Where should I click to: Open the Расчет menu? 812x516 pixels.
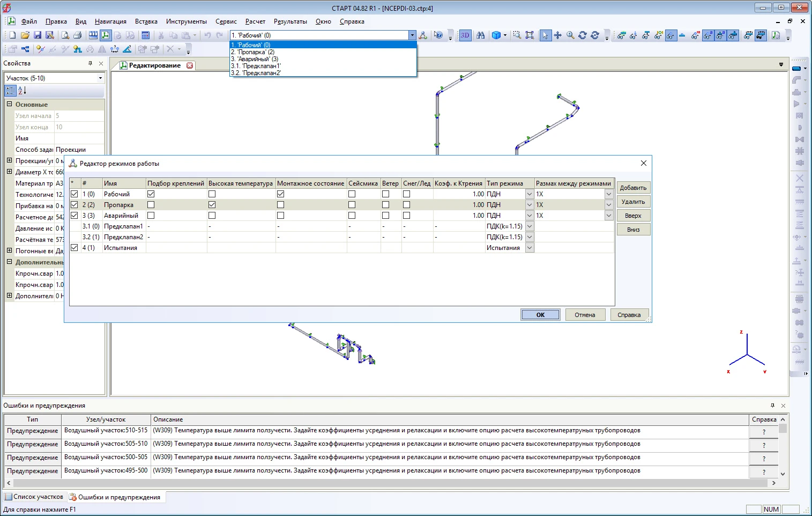click(255, 21)
